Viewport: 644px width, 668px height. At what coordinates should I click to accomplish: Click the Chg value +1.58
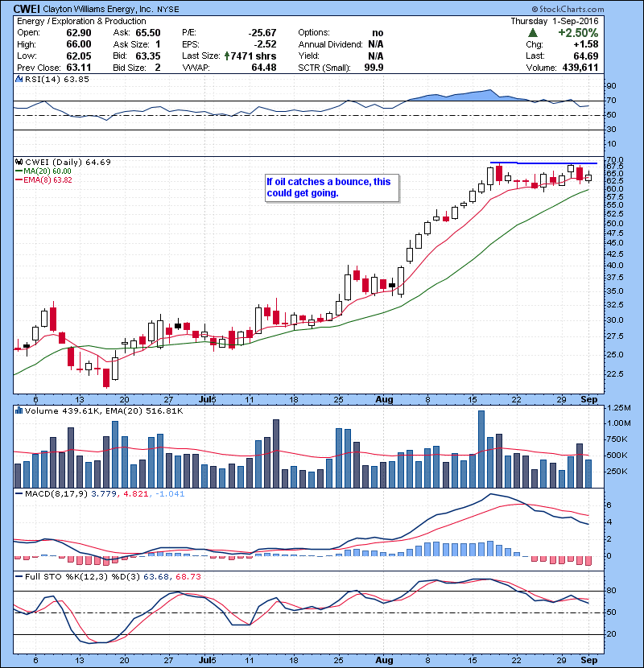point(585,44)
